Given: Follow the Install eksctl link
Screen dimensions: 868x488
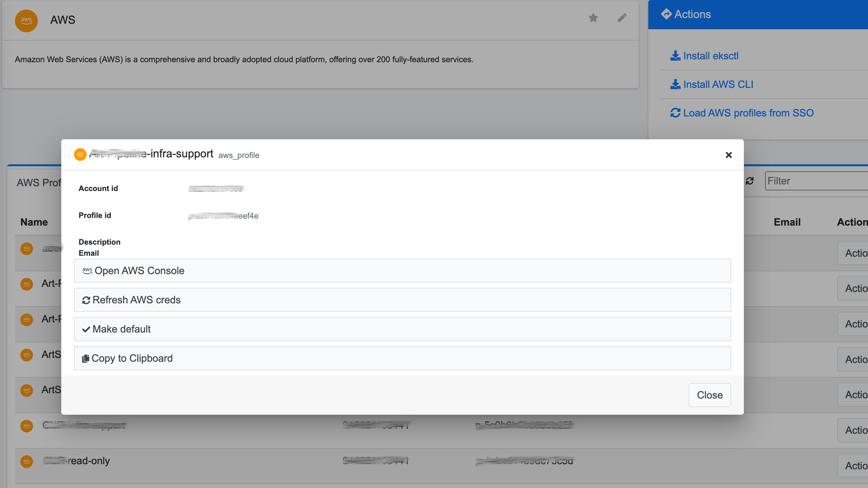Looking at the screenshot, I should click(711, 56).
